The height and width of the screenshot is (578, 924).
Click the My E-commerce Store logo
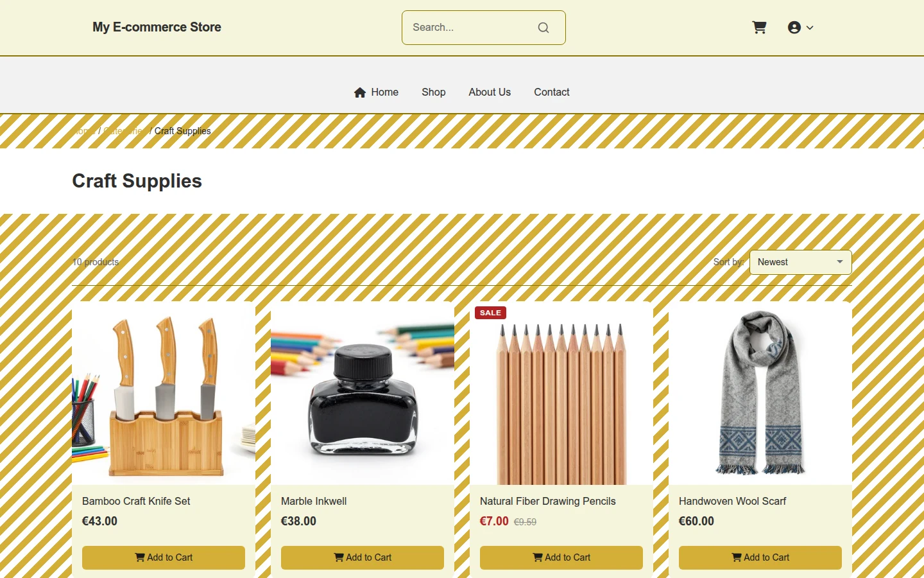[157, 27]
